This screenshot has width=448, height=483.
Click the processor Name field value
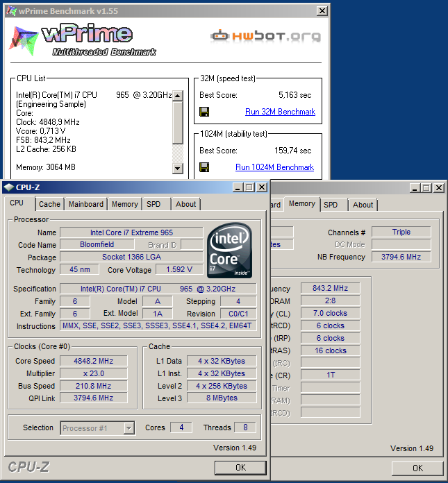(132, 232)
